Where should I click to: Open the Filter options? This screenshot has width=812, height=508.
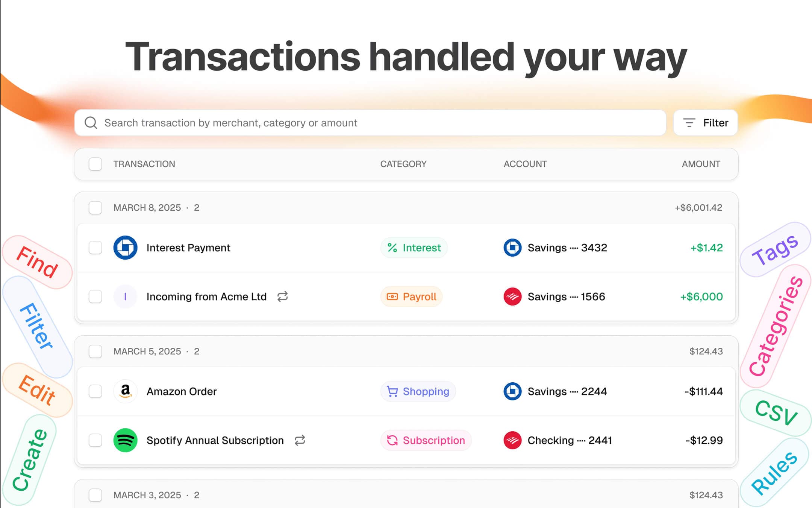pyautogui.click(x=705, y=123)
